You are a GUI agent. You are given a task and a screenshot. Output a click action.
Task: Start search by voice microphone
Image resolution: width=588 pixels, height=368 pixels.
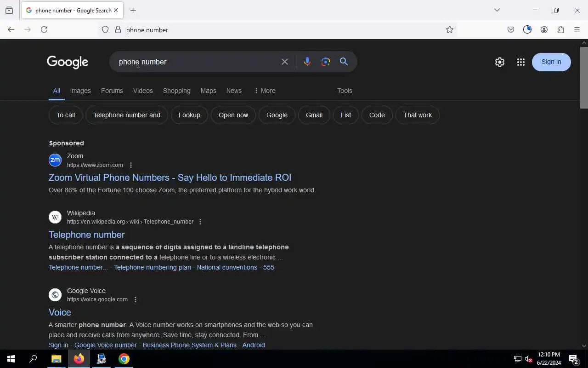pyautogui.click(x=307, y=62)
